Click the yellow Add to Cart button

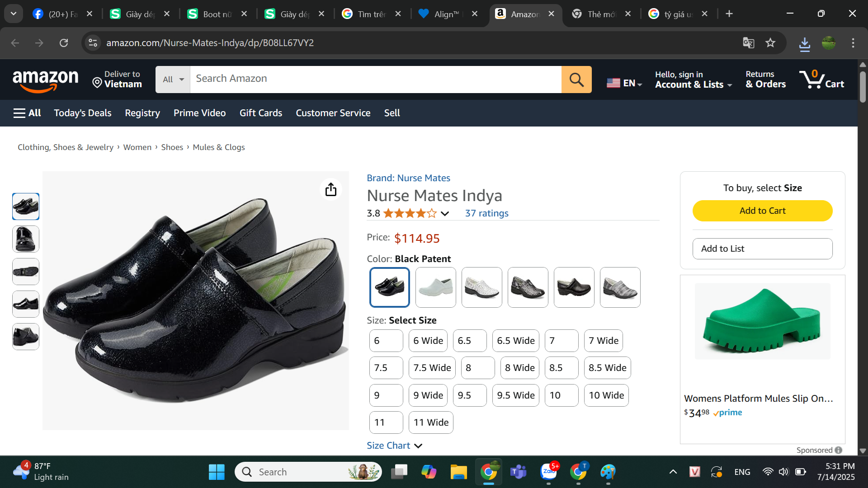click(762, 211)
